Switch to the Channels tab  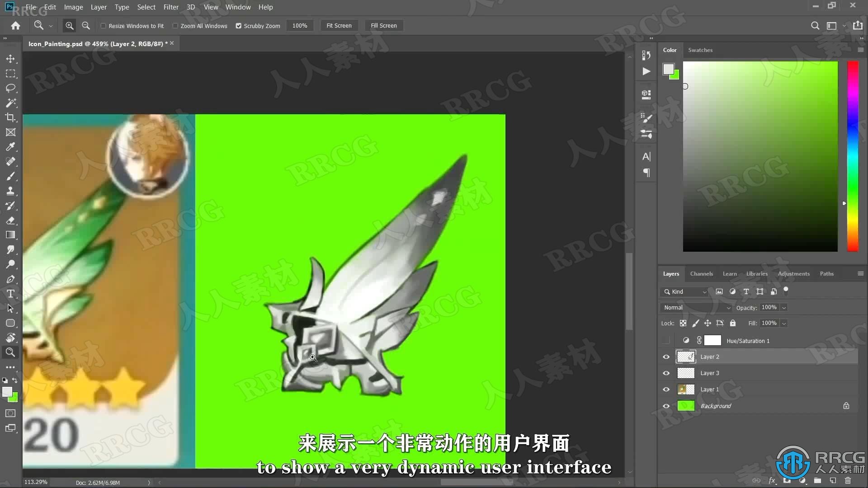tap(701, 274)
